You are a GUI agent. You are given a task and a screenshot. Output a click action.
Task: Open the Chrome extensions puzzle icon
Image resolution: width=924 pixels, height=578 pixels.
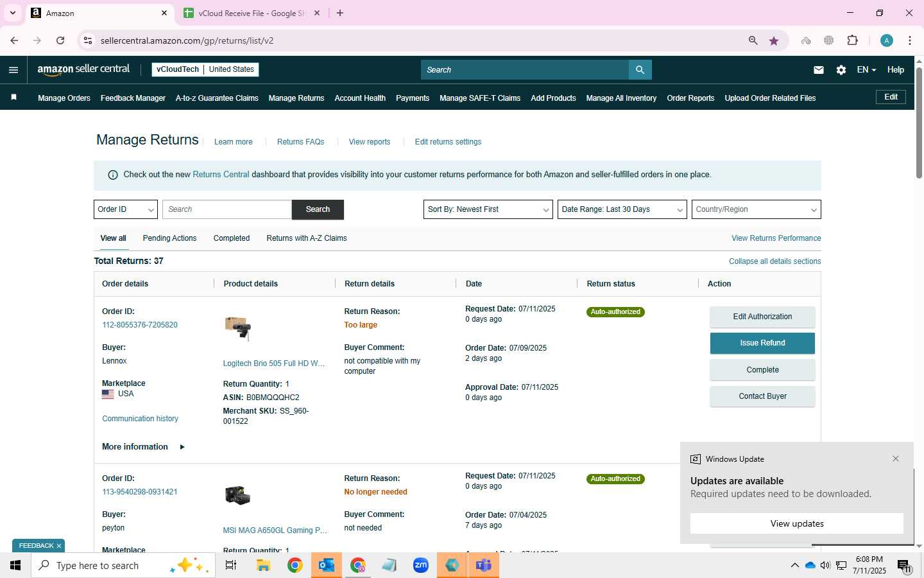click(x=853, y=40)
